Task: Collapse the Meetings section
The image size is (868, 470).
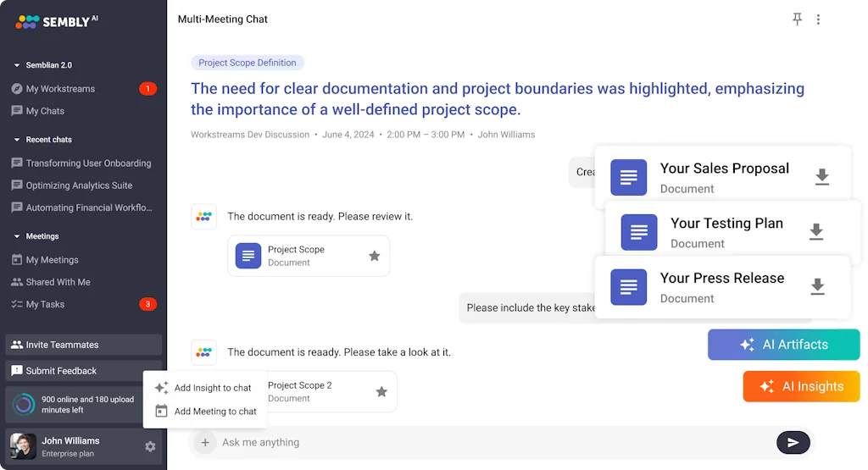Action: coord(17,236)
